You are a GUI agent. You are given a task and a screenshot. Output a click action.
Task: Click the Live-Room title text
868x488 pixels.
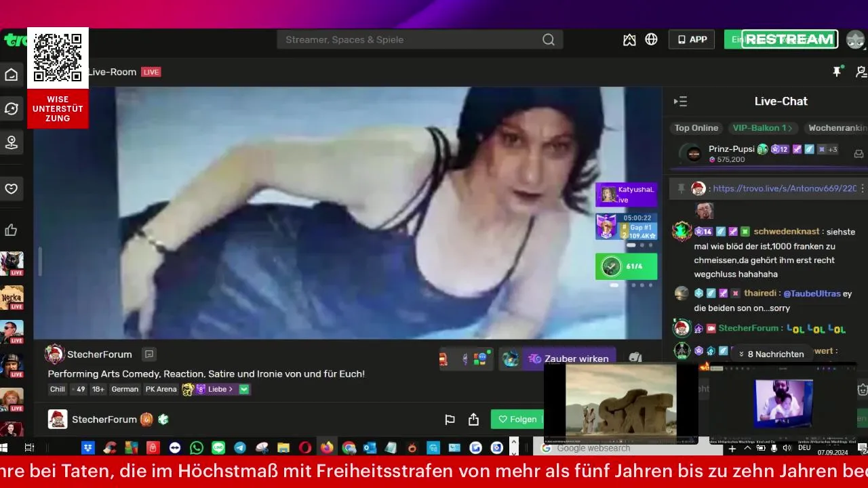click(x=113, y=72)
